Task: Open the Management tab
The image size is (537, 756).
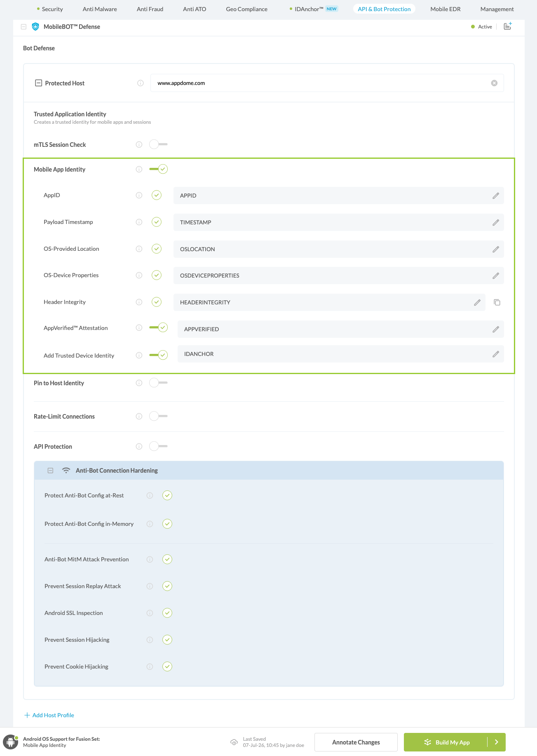Action: (x=497, y=9)
